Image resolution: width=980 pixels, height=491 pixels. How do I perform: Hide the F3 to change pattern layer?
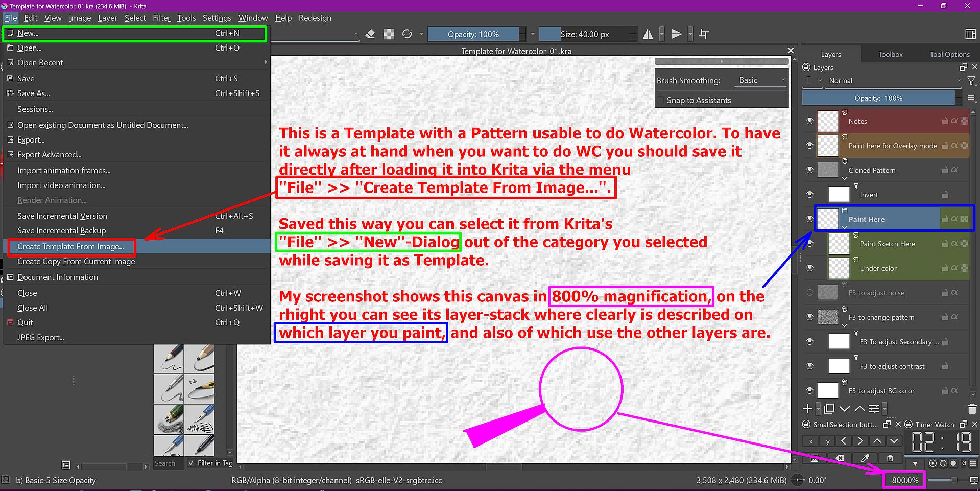click(810, 317)
